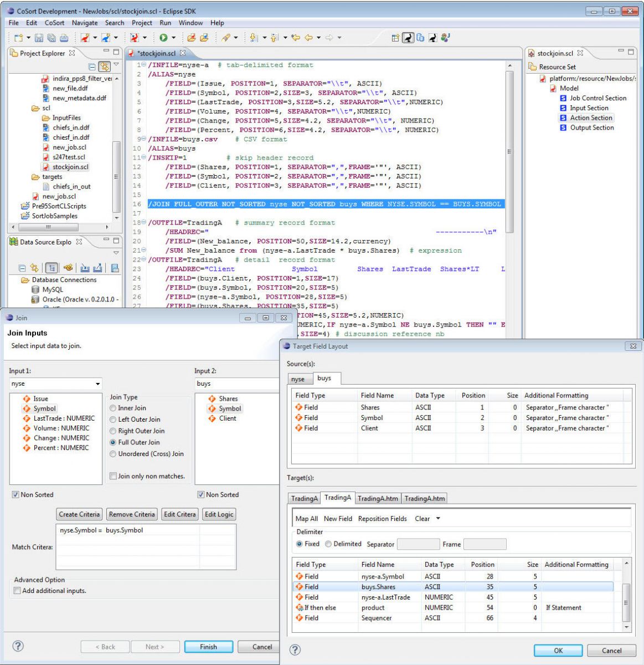The width and height of the screenshot is (644, 665).
Task: Click the Project Explorer horizontal scrollbar
Action: 48,227
